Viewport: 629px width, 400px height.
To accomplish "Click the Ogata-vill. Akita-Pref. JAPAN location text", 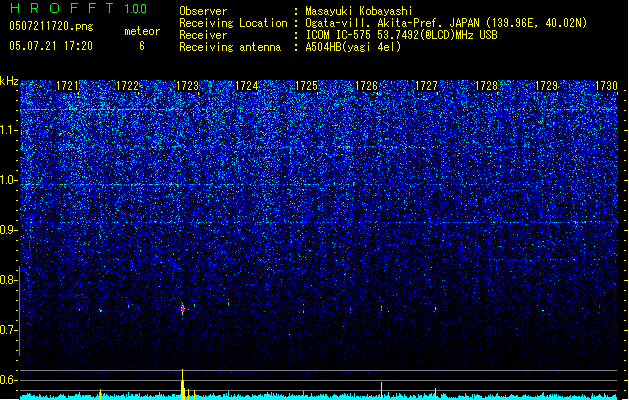I will coord(446,23).
